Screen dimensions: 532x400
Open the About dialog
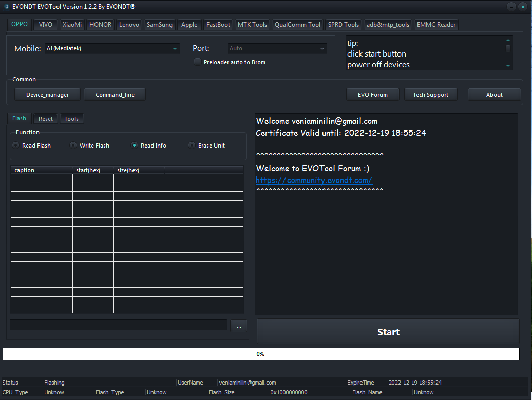point(495,95)
